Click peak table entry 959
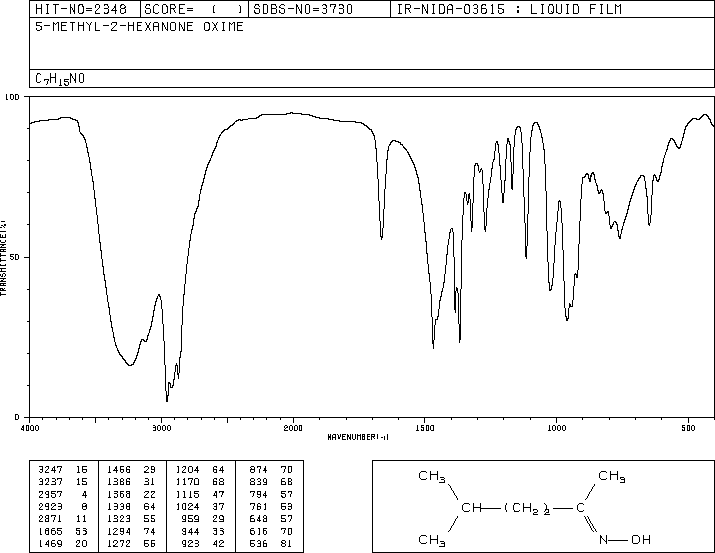Image resolution: width=715 pixels, height=553 pixels. (191, 519)
